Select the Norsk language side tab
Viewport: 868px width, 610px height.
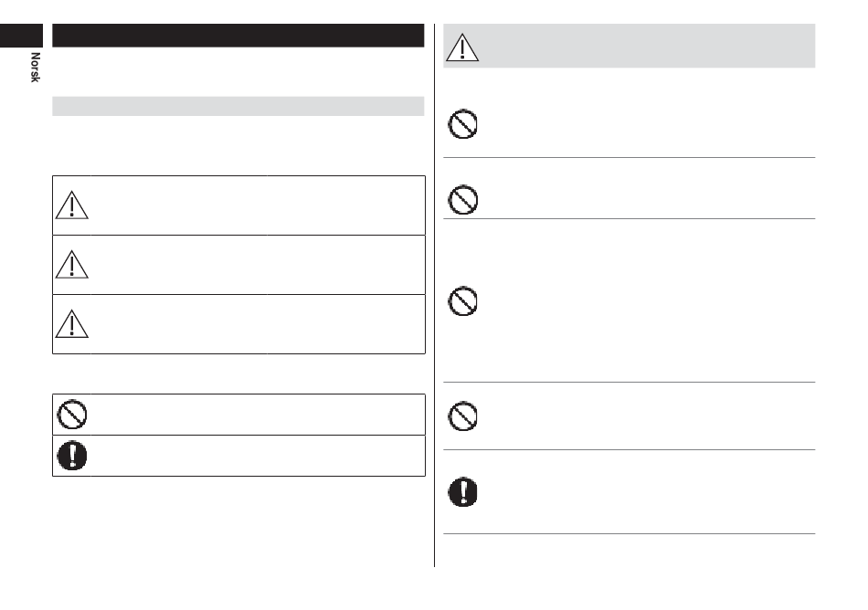coord(35,68)
